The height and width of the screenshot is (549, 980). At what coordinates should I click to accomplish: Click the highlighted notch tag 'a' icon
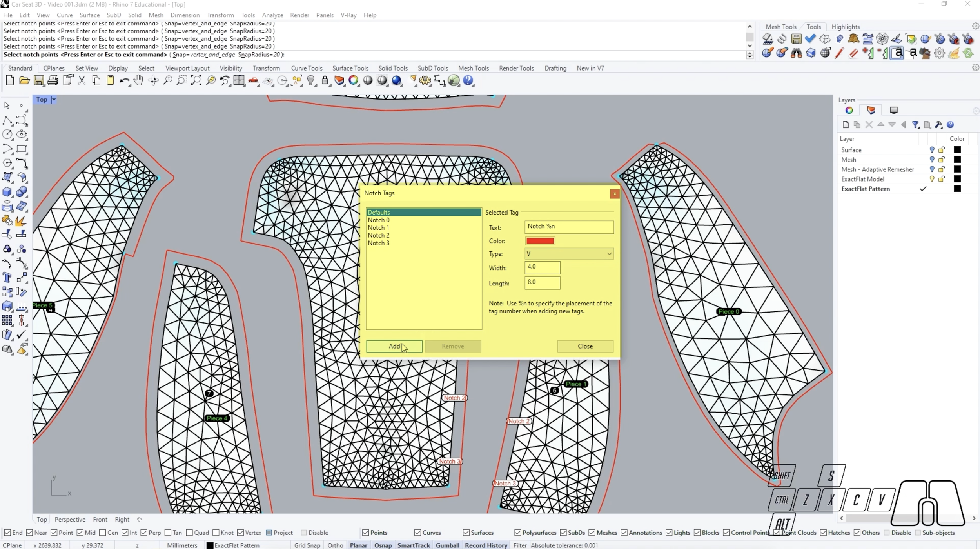[x=897, y=53]
